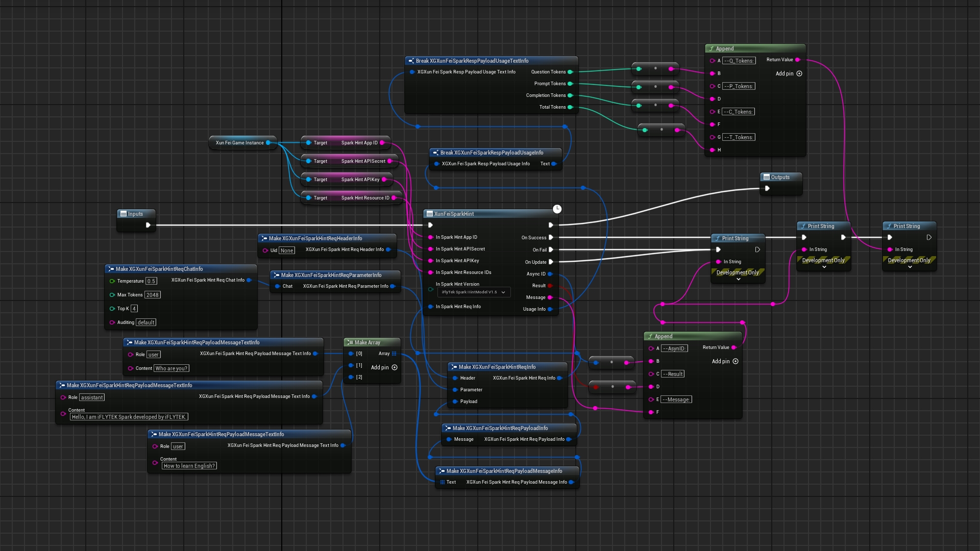Screen dimensions: 980x551
Task: Click the Auditing field showing default
Action: (146, 322)
